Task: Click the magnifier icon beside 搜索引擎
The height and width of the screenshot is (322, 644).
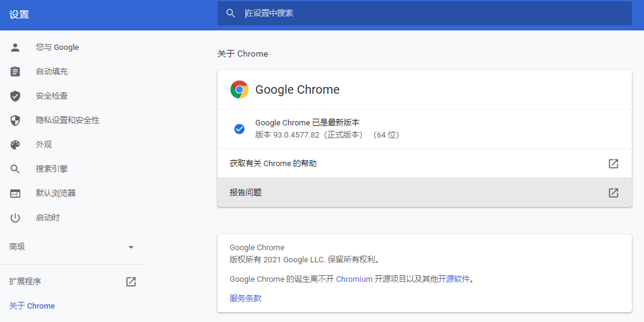Action: click(x=15, y=169)
